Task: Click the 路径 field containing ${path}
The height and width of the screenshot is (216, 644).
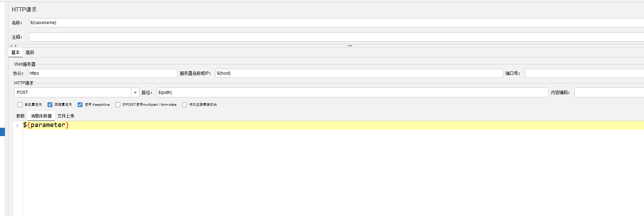Action: click(353, 92)
